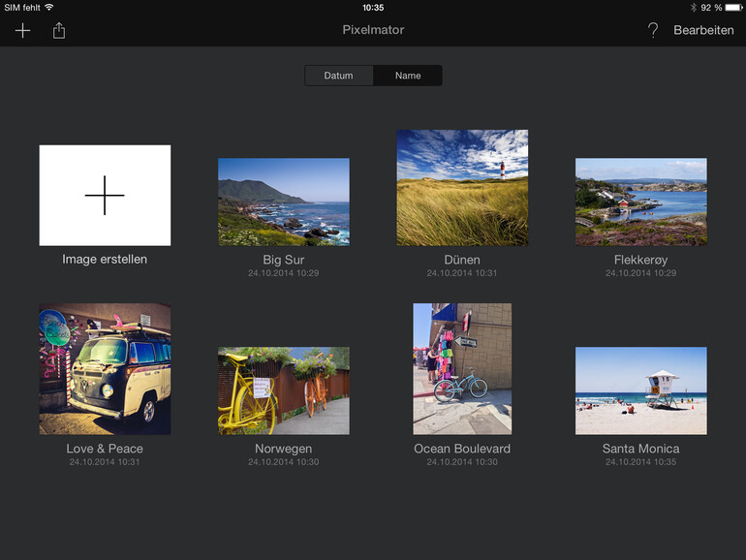Tap the date under Dünen
This screenshot has width=746, height=560.
pos(462,273)
